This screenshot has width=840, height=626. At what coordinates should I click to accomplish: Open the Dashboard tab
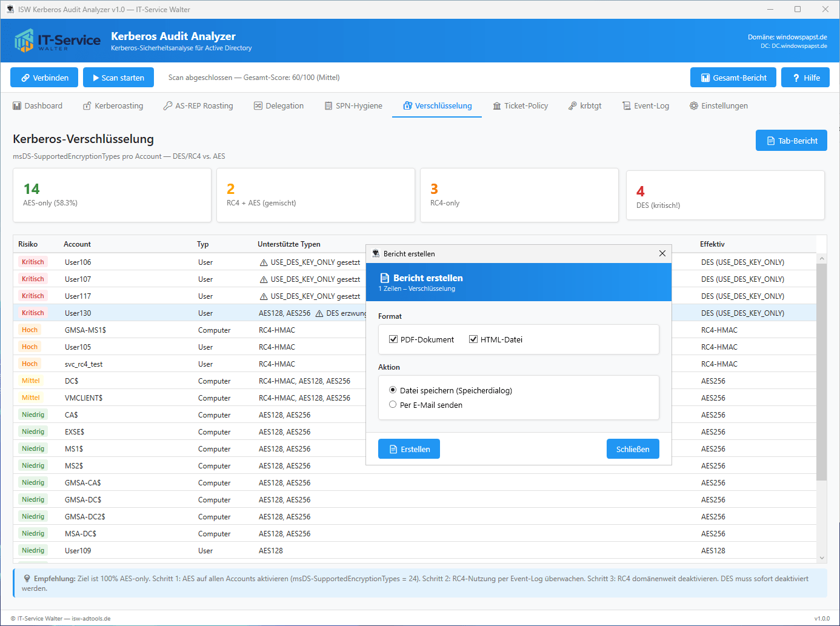point(38,106)
